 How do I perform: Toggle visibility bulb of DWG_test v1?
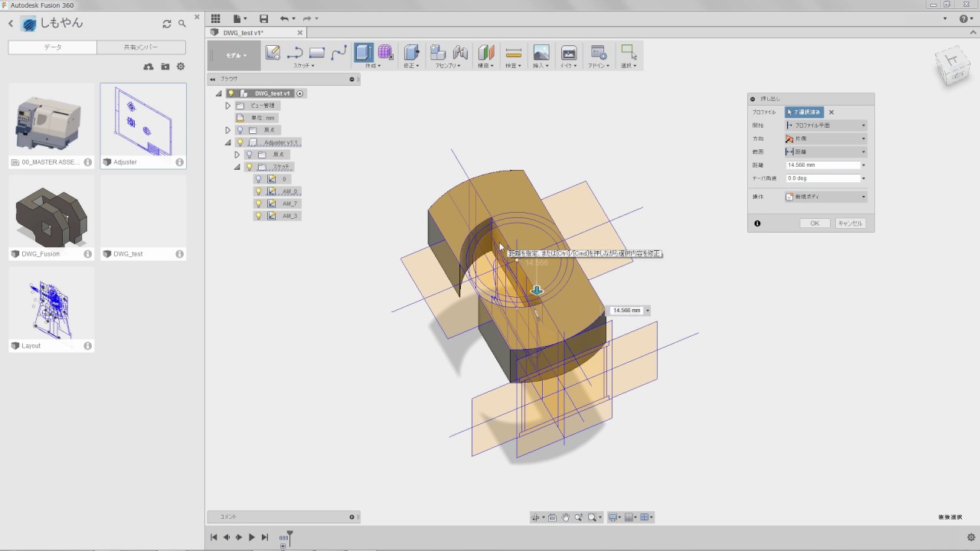[230, 93]
